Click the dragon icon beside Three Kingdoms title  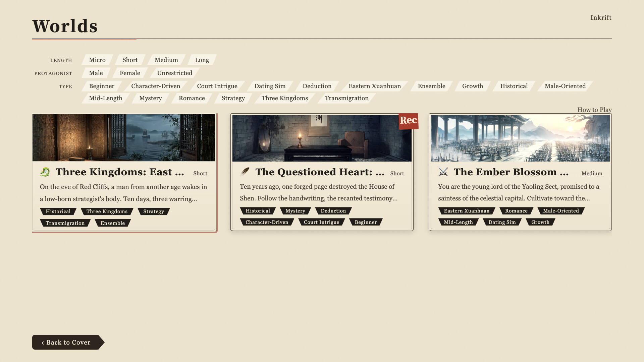pos(45,172)
